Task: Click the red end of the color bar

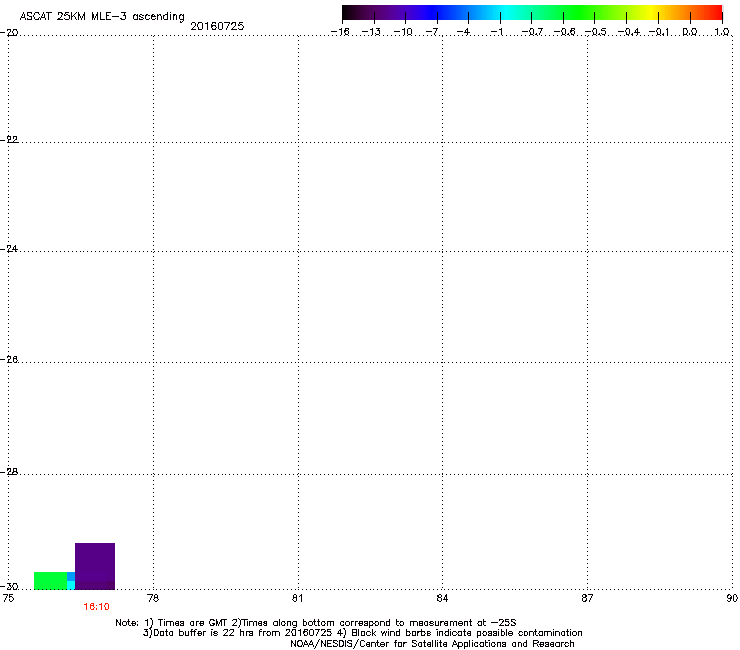Action: 713,13
